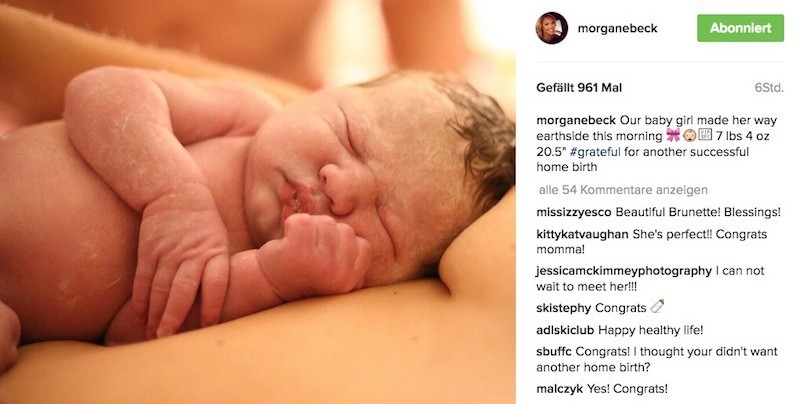Open the missizzyesco commenter profile
The image size is (800, 404).
573,212
